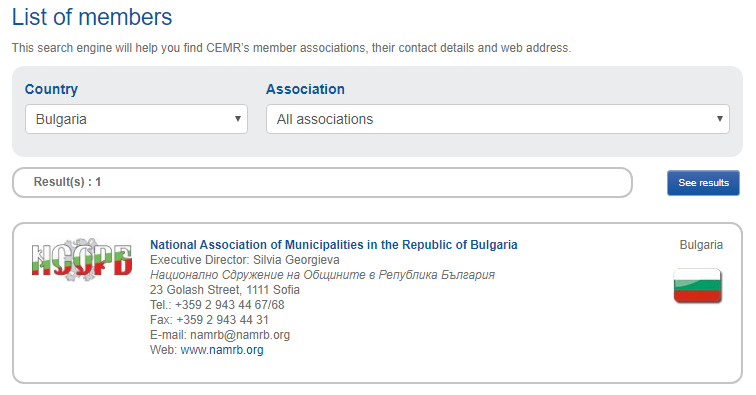Click the NAMRB association logo

tap(81, 259)
